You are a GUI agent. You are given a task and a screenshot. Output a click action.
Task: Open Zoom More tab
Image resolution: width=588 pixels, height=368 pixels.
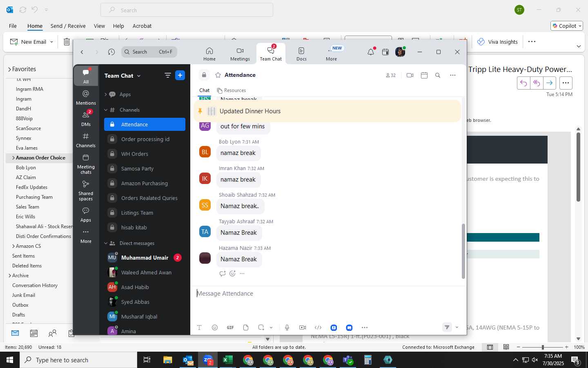332,54
